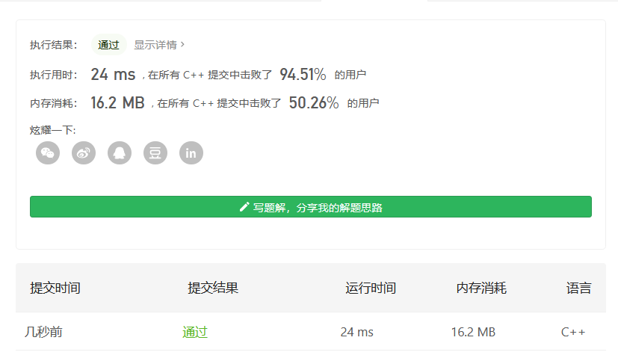Click 提交结果 column header
The image size is (618, 364).
(x=213, y=288)
